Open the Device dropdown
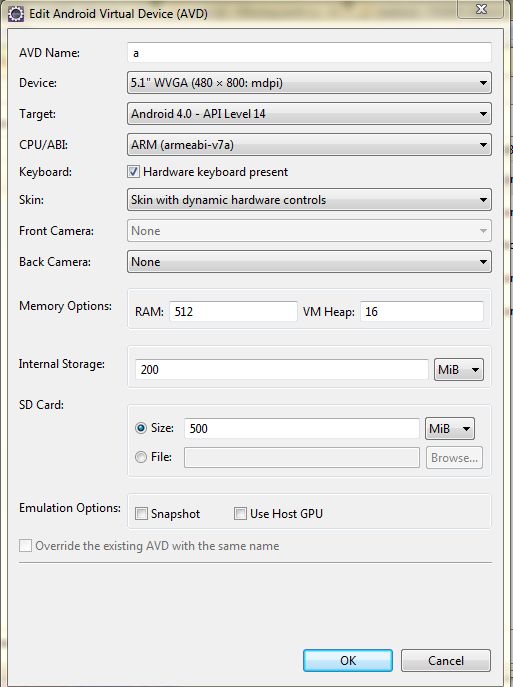The width and height of the screenshot is (513, 687). 309,83
